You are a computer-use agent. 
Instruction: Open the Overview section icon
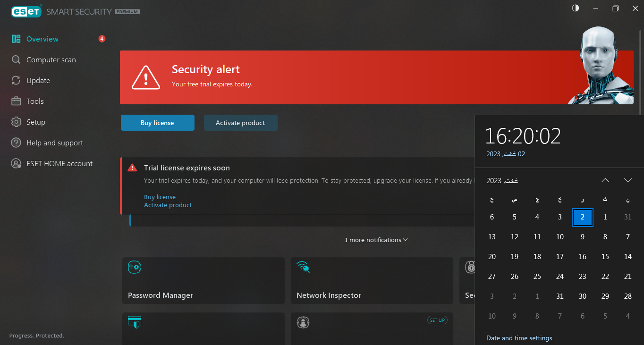[16, 39]
